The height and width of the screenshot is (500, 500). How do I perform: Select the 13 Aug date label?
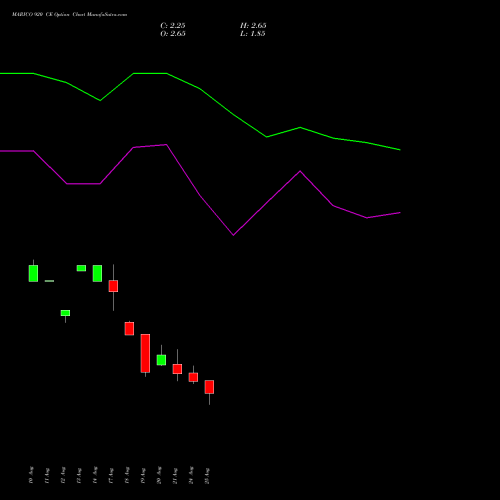(x=79, y=475)
